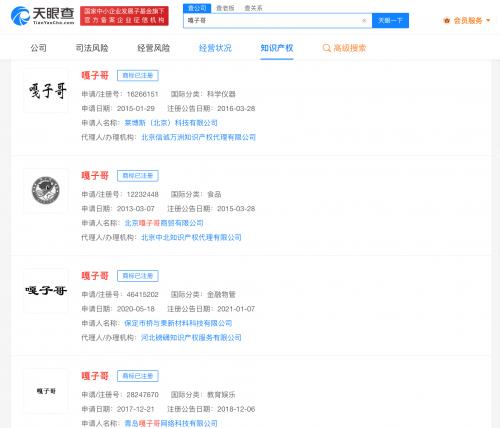Open agency 北京信诚万洲知识产权代理有限公司 link
500x428 pixels.
click(199, 137)
